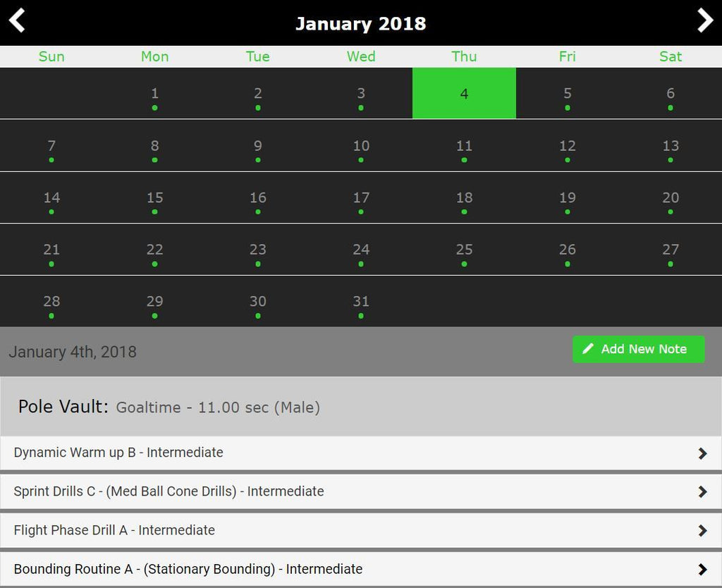
Task: Open Sprint Drills C Med Ball Cone Drills
Action: [x=361, y=492]
